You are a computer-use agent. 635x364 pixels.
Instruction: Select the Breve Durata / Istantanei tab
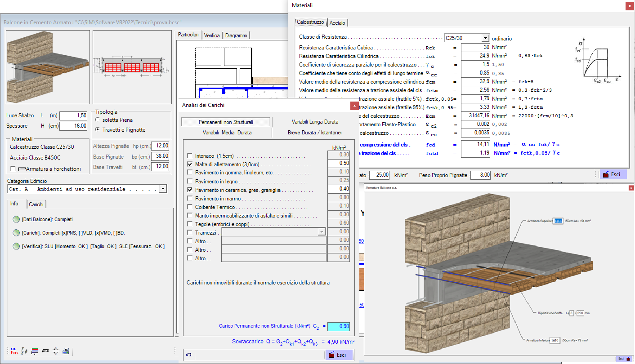tap(315, 133)
